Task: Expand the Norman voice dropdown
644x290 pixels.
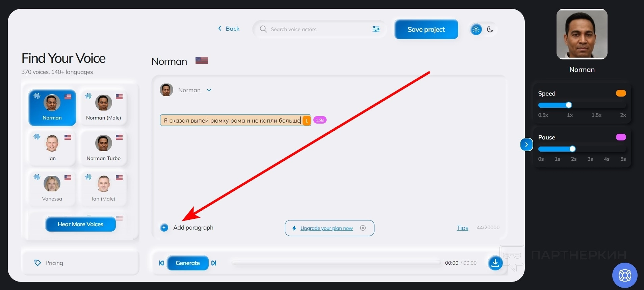Action: [209, 90]
